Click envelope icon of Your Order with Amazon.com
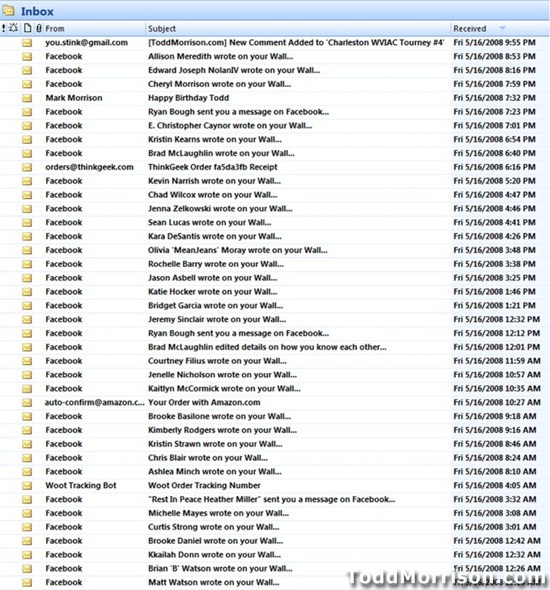 pyautogui.click(x=27, y=403)
